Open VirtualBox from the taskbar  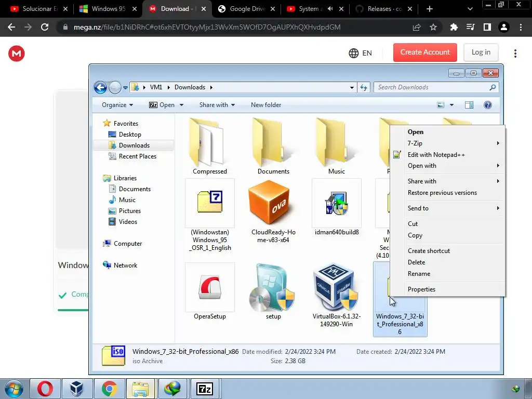click(x=77, y=389)
